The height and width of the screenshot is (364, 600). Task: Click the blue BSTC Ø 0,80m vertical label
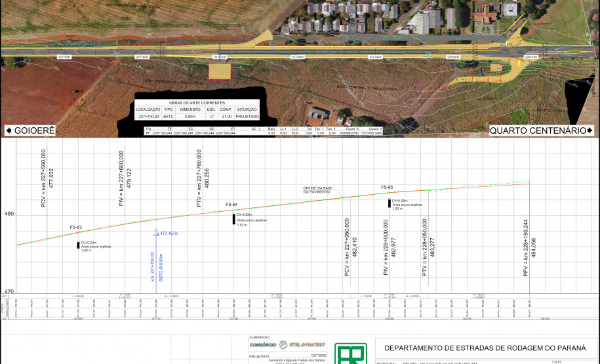point(161,268)
